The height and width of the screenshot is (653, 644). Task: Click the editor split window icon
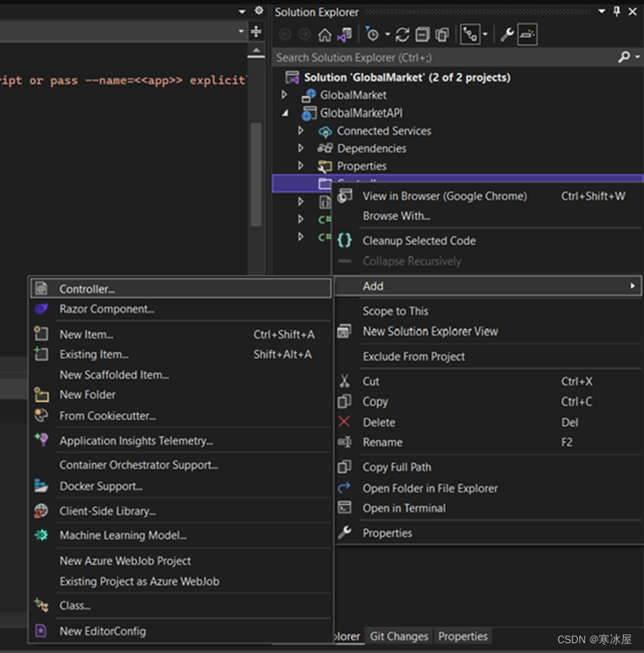pyautogui.click(x=256, y=31)
